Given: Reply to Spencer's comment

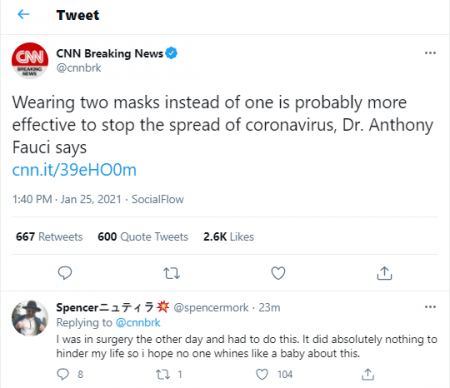Looking at the screenshot, I should click(x=63, y=374).
